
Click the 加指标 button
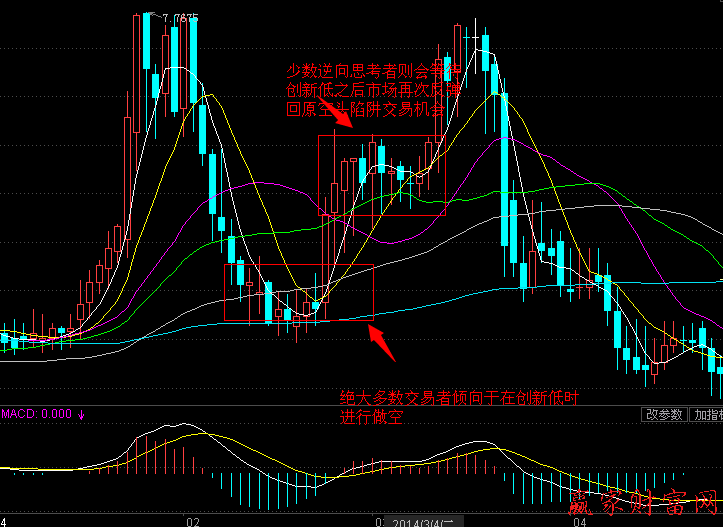tap(706, 414)
